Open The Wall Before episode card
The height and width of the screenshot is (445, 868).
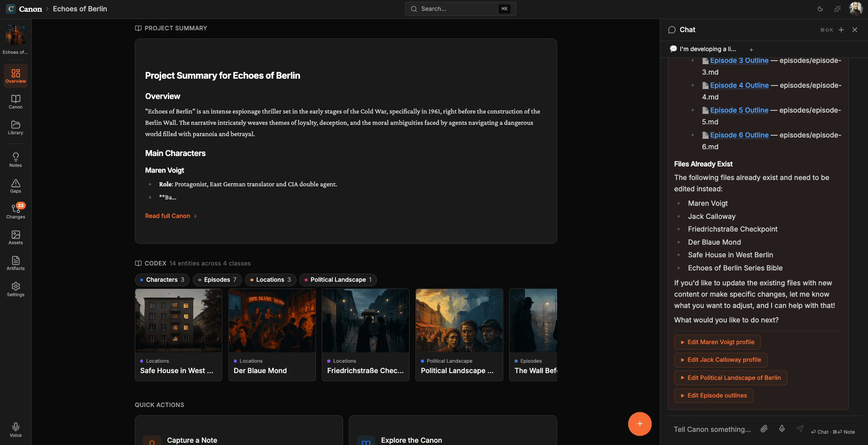click(533, 335)
